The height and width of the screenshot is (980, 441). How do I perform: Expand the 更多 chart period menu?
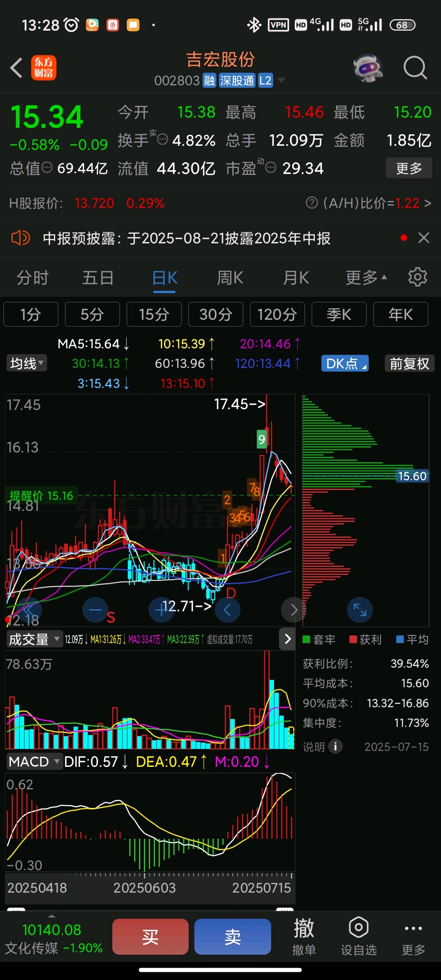[x=366, y=278]
